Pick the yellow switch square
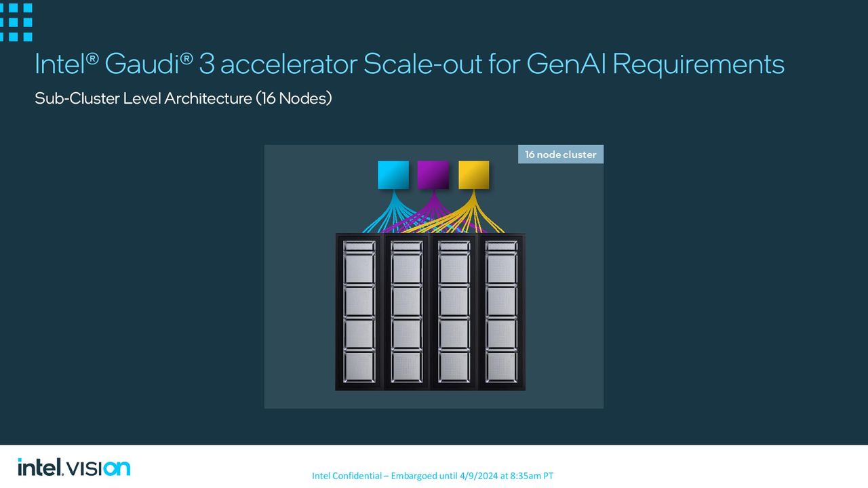 coord(473,175)
